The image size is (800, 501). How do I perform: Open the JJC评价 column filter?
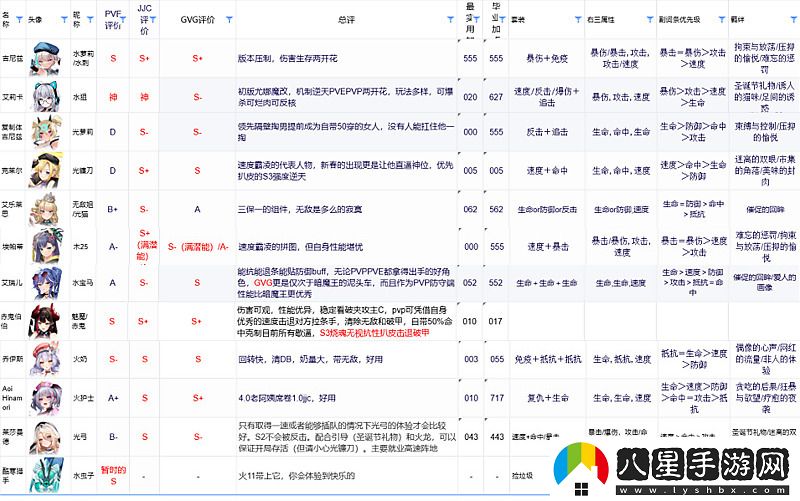point(153,20)
